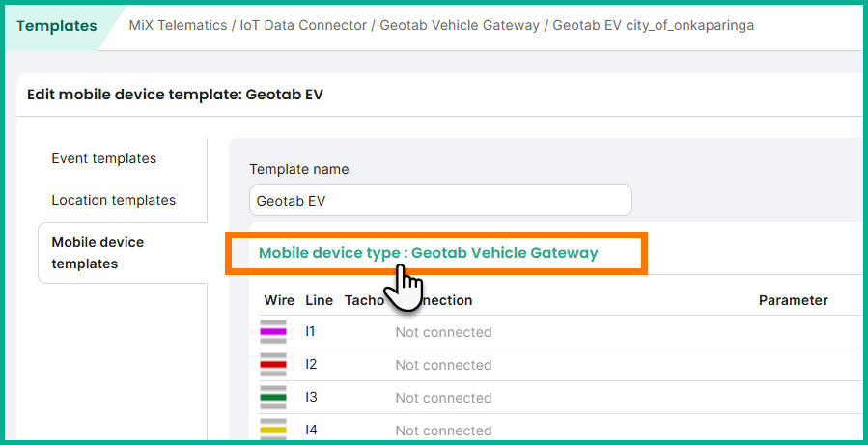The height and width of the screenshot is (445, 868).
Task: Navigate to IoT Data Connector breadcrumb
Action: 303,25
